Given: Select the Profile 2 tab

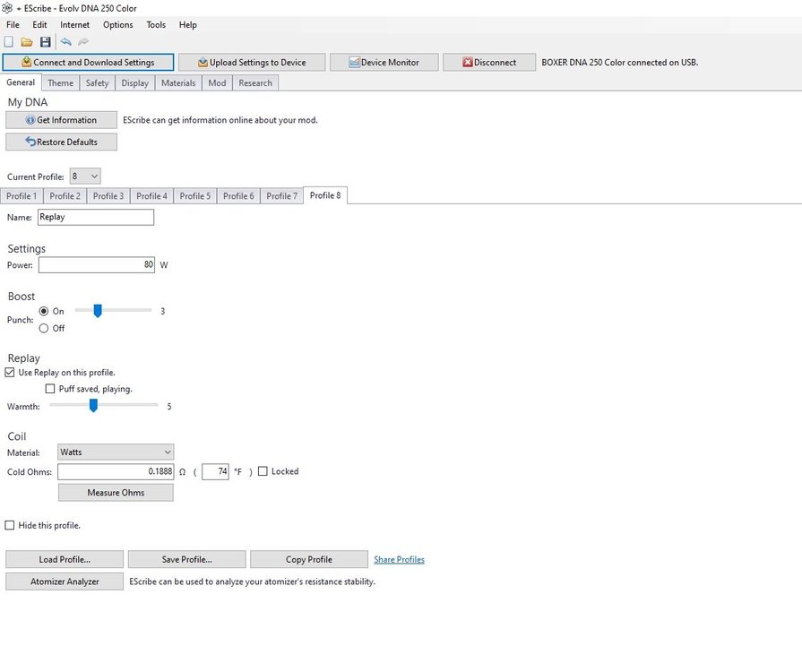Looking at the screenshot, I should [x=65, y=196].
